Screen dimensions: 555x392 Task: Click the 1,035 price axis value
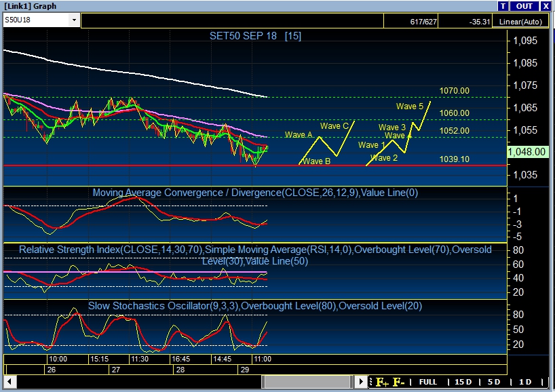(525, 175)
